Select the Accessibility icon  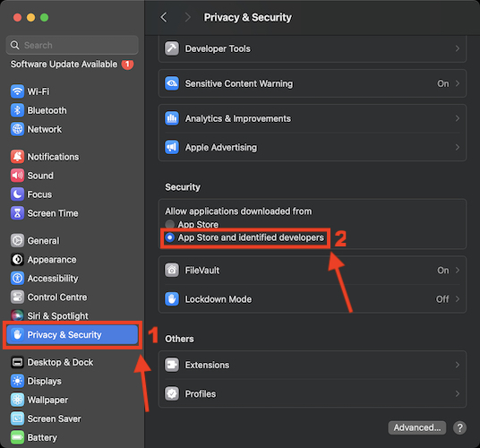tap(17, 278)
